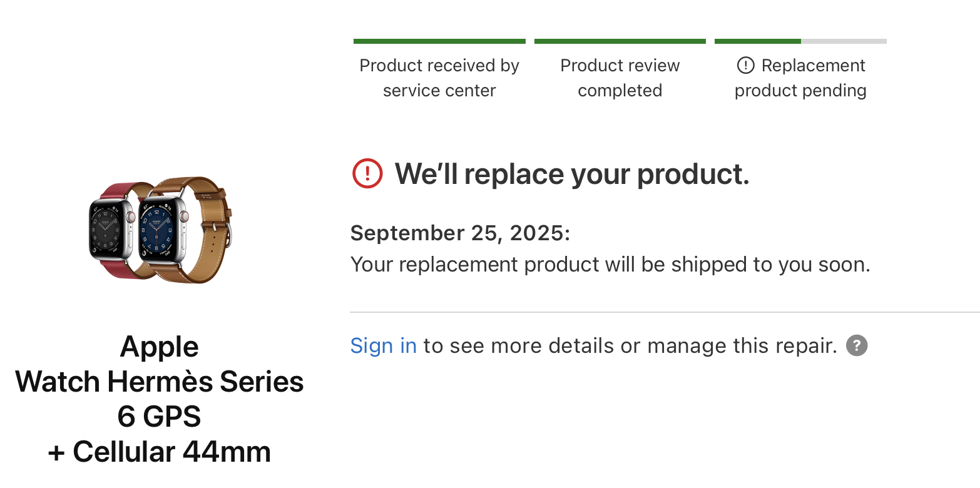Click the second green progress bar segment
Image resolution: width=980 pixels, height=488 pixels.
(x=620, y=41)
